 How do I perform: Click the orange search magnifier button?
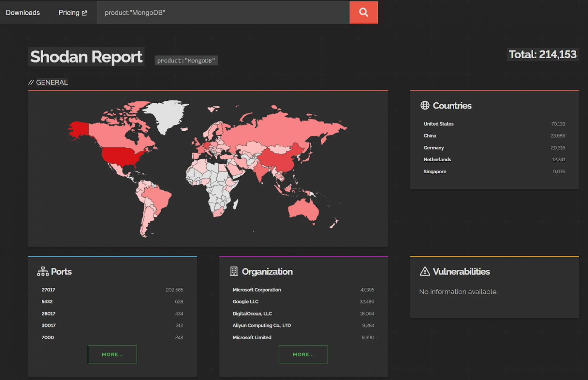point(363,12)
